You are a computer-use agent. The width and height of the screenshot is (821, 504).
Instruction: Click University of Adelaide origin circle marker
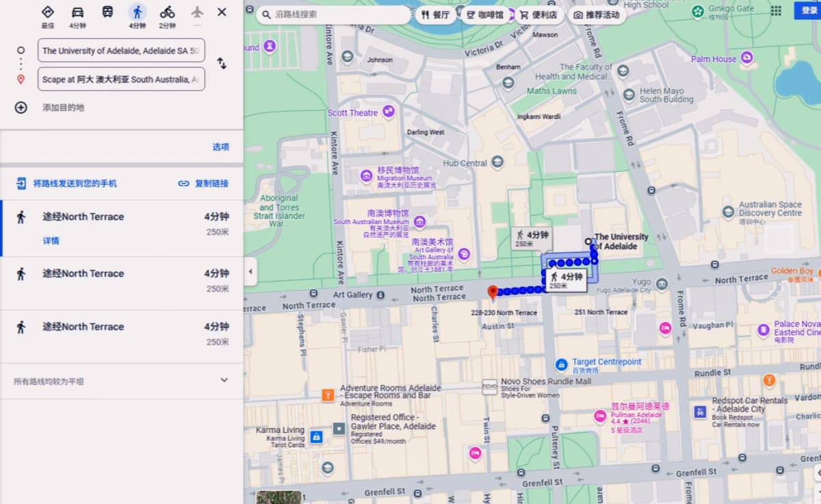[588, 241]
